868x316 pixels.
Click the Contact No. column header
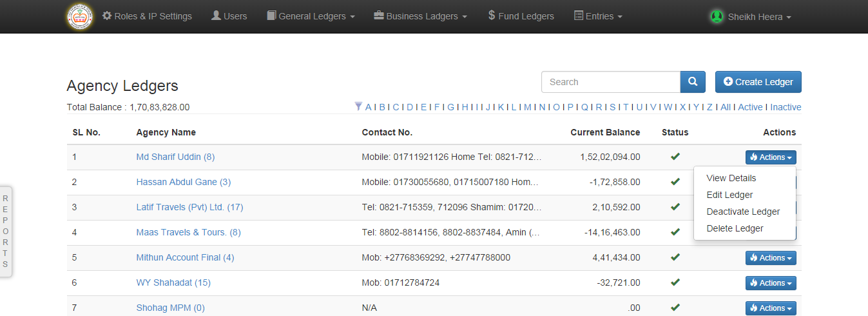click(x=387, y=132)
